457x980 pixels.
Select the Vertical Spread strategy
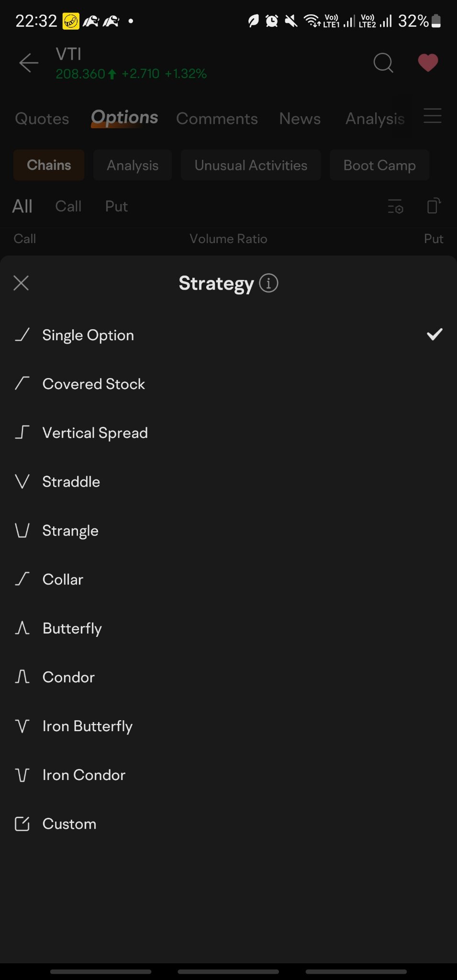pos(95,433)
